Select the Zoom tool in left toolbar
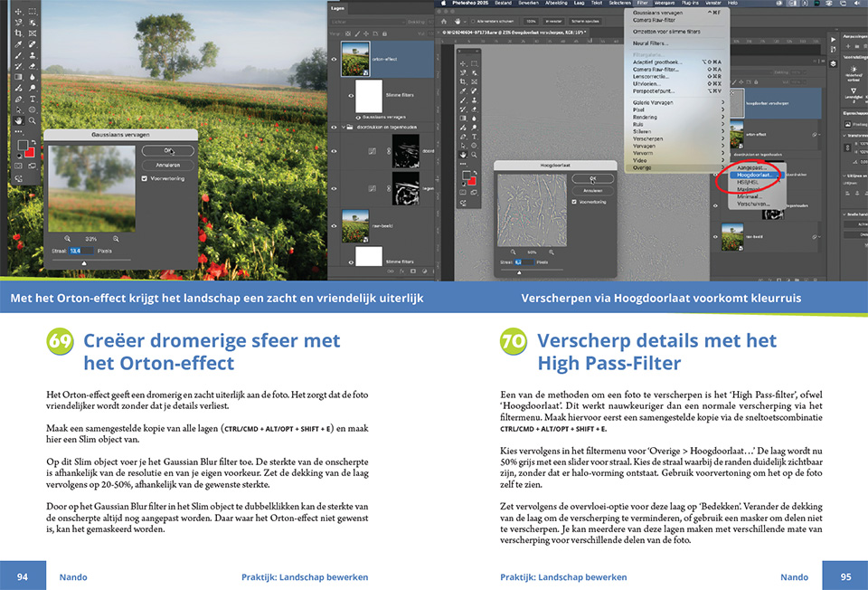Image resolution: width=868 pixels, height=590 pixels. pyautogui.click(x=33, y=120)
